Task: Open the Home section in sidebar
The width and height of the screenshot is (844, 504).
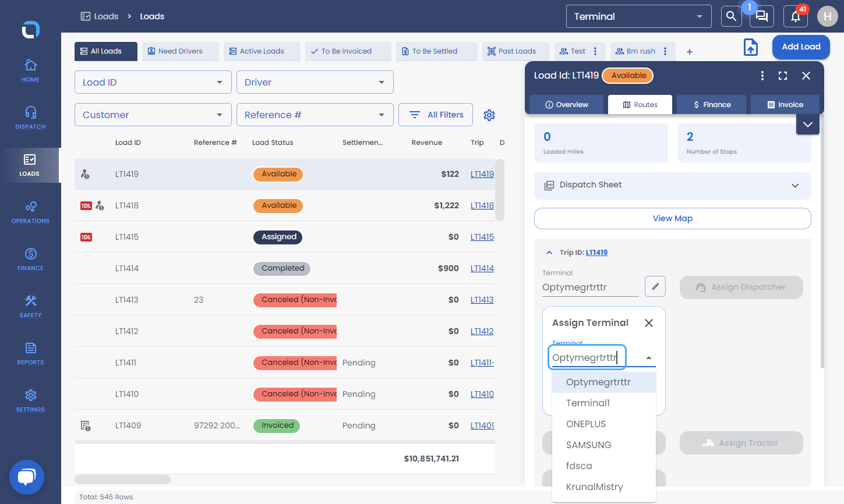Action: [30, 70]
